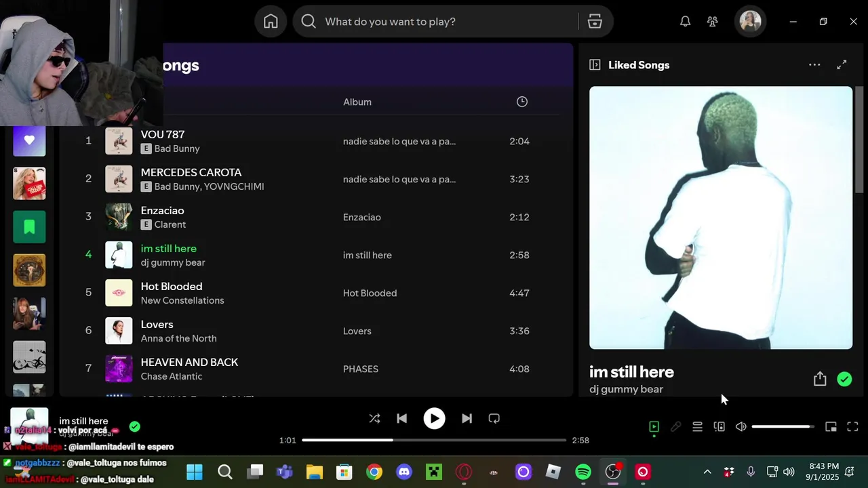The image size is (868, 488).
Task: Skip to the next track
Action: point(467,419)
